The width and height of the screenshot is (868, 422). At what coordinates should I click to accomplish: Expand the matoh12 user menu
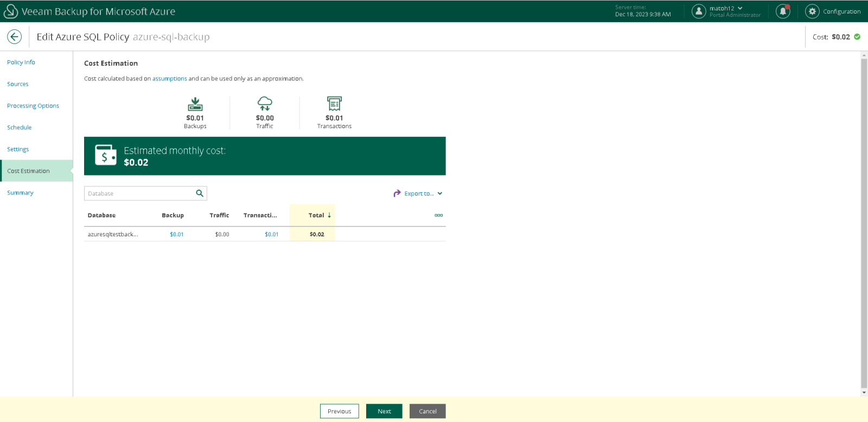pos(740,8)
